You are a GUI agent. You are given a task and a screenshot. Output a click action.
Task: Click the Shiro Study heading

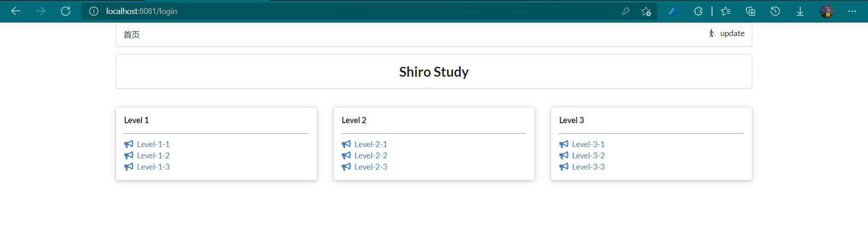click(x=434, y=72)
